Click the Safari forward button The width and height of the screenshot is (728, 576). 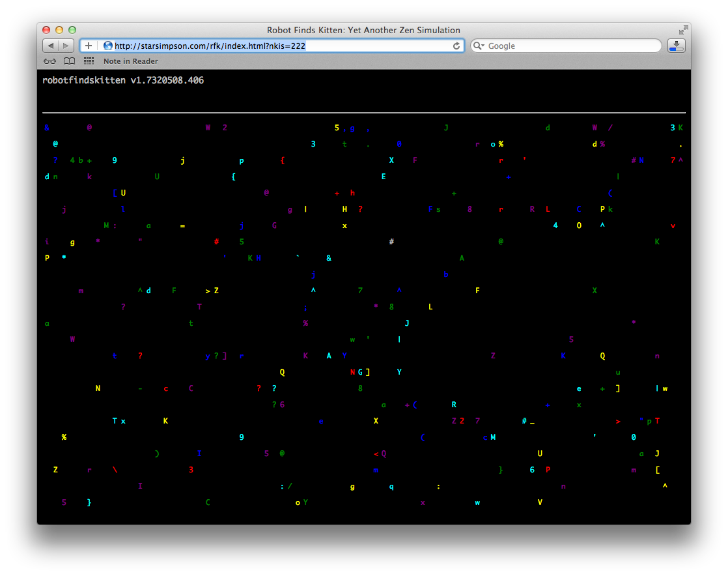[x=66, y=46]
